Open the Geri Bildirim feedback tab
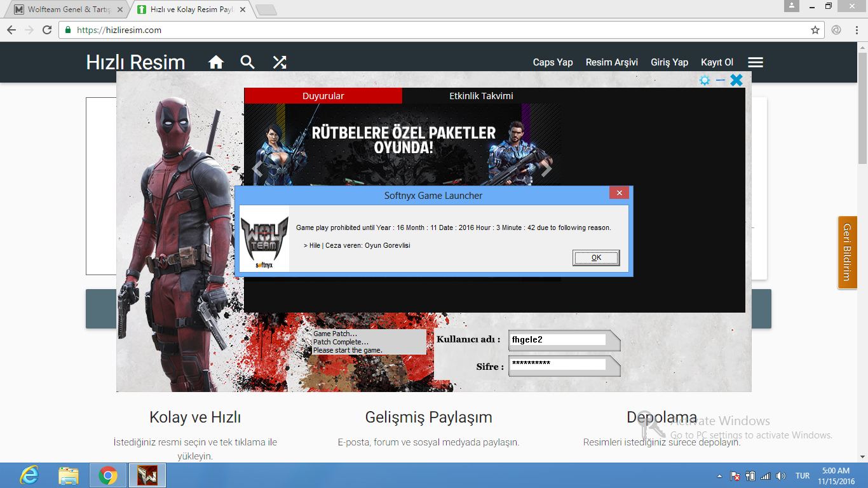 847,252
